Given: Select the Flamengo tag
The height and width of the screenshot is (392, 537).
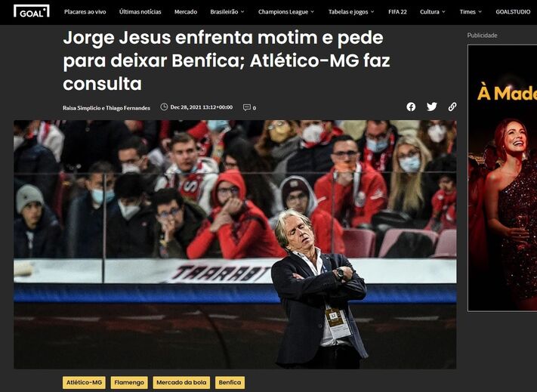Looking at the screenshot, I should (x=129, y=382).
